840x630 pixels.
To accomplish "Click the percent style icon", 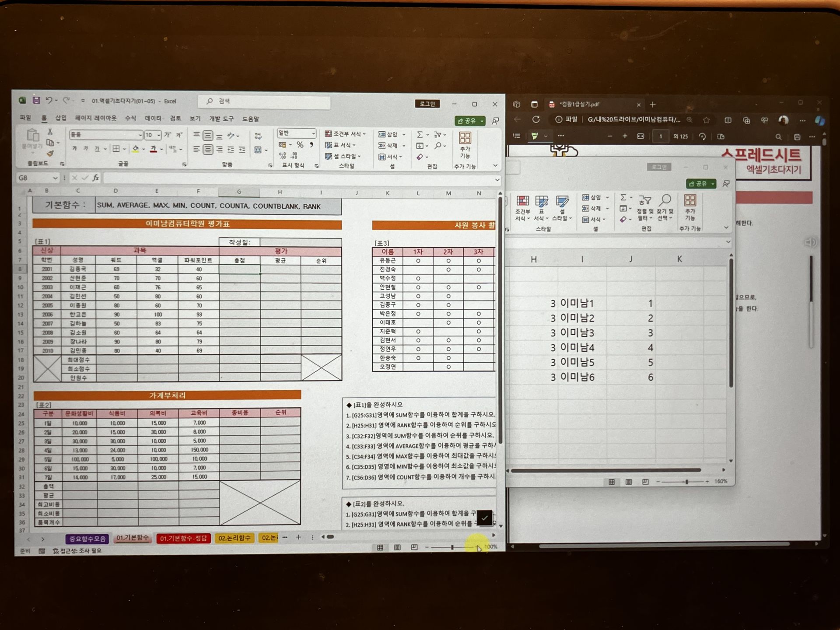I will tap(300, 145).
